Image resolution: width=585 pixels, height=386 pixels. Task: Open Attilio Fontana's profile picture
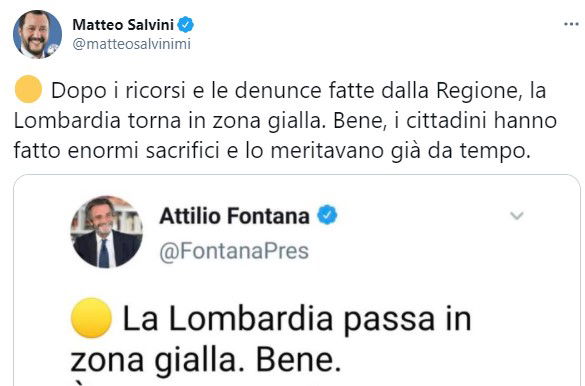pyautogui.click(x=107, y=232)
